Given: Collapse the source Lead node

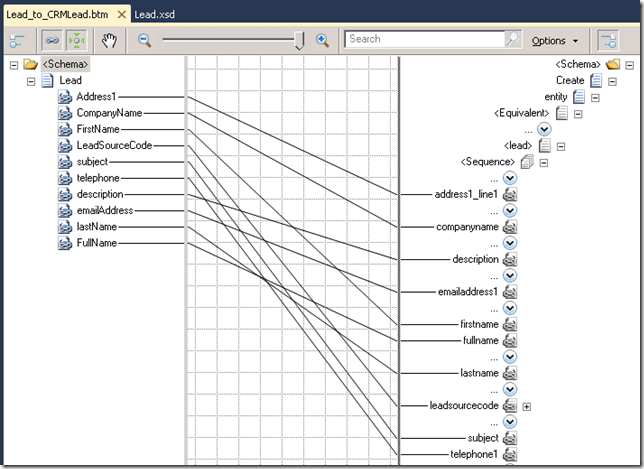Looking at the screenshot, I should click(31, 81).
